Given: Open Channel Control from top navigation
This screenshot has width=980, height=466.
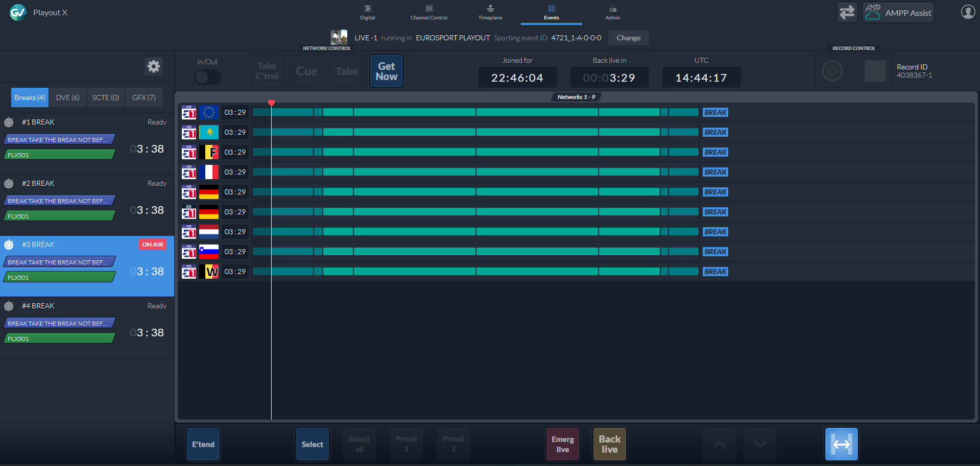Looking at the screenshot, I should click(x=429, y=12).
